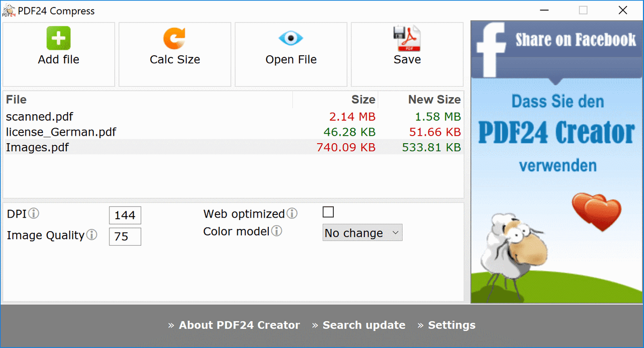This screenshot has width=644, height=348.
Task: Click the orange Calc Size arrow icon
Action: pos(174,39)
